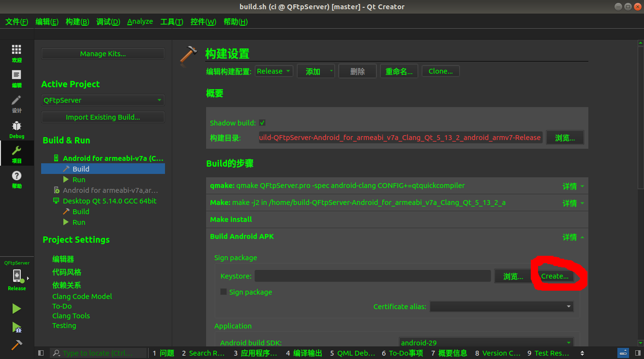Click the 删除 (Delete) button
The height and width of the screenshot is (359, 644).
tap(358, 71)
